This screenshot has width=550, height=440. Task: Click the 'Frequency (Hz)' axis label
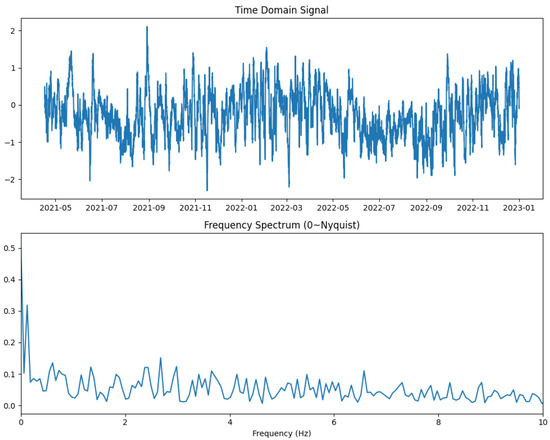pos(282,433)
